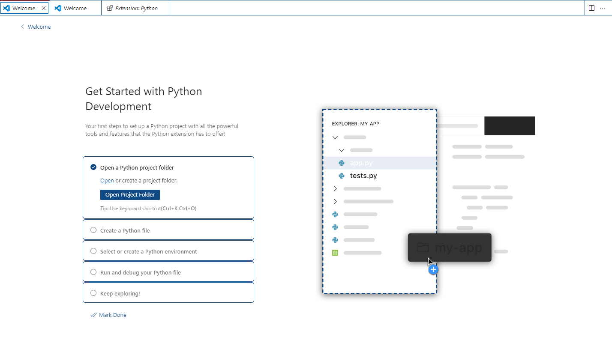Click the Open Project Folder button
The width and height of the screenshot is (612, 364).
tap(130, 195)
